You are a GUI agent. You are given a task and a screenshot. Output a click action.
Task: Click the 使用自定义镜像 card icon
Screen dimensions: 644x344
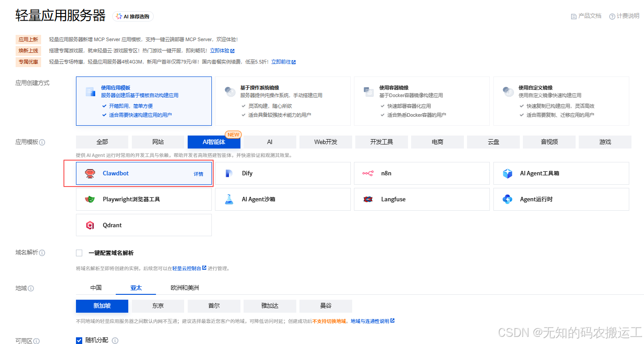click(508, 92)
